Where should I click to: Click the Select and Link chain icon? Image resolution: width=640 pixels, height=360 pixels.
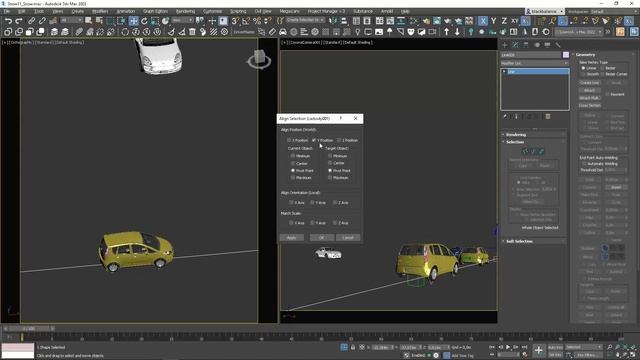(x=31, y=21)
